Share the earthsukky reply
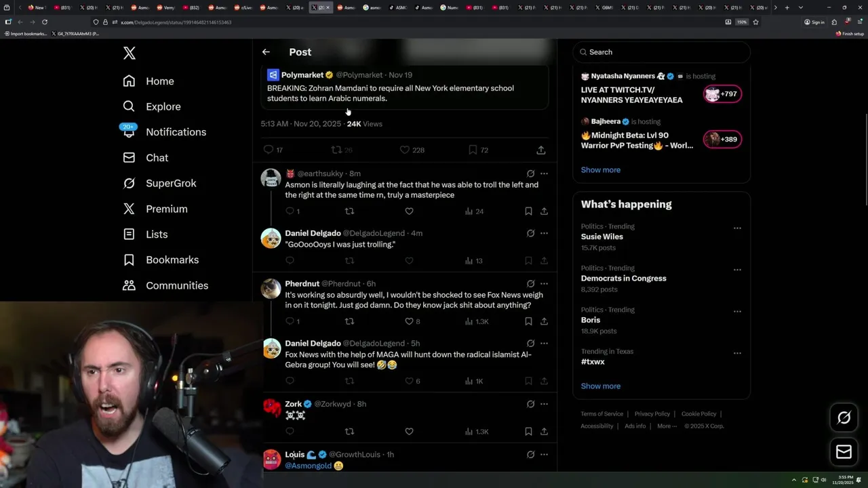The image size is (868, 488). pos(544,211)
